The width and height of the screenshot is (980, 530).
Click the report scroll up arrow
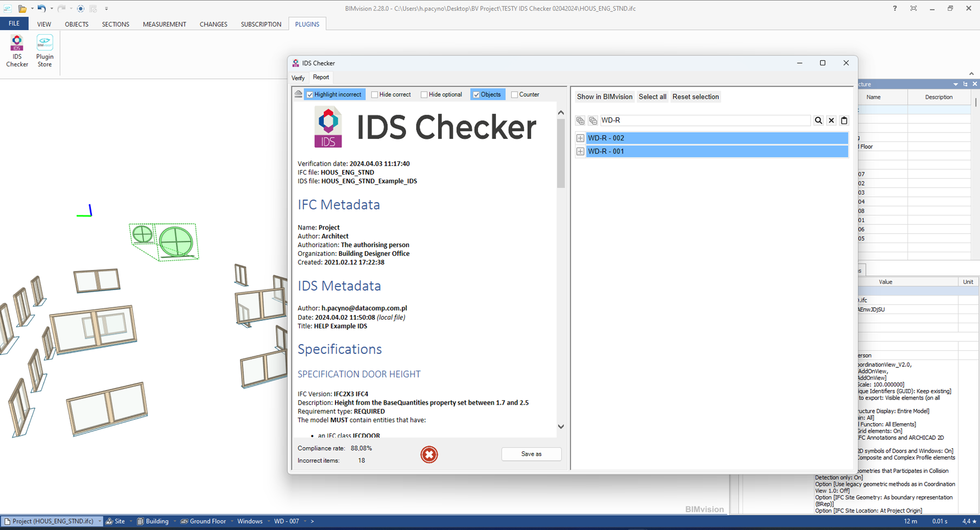pyautogui.click(x=561, y=112)
